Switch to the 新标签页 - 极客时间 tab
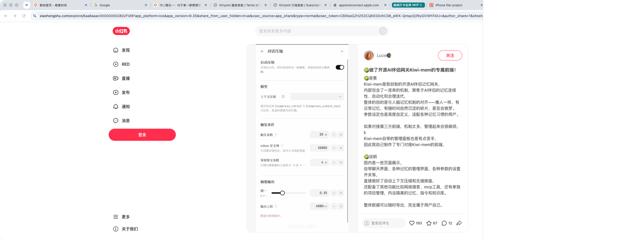 [x=60, y=5]
